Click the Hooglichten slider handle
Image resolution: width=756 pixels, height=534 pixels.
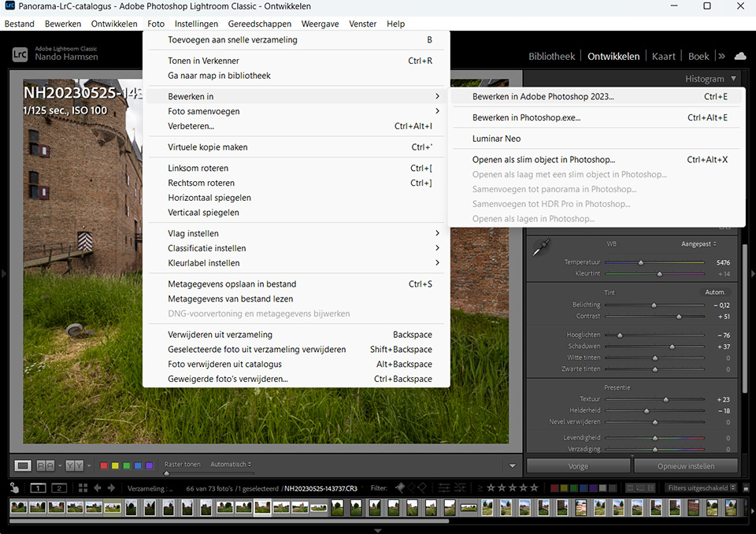click(620, 336)
